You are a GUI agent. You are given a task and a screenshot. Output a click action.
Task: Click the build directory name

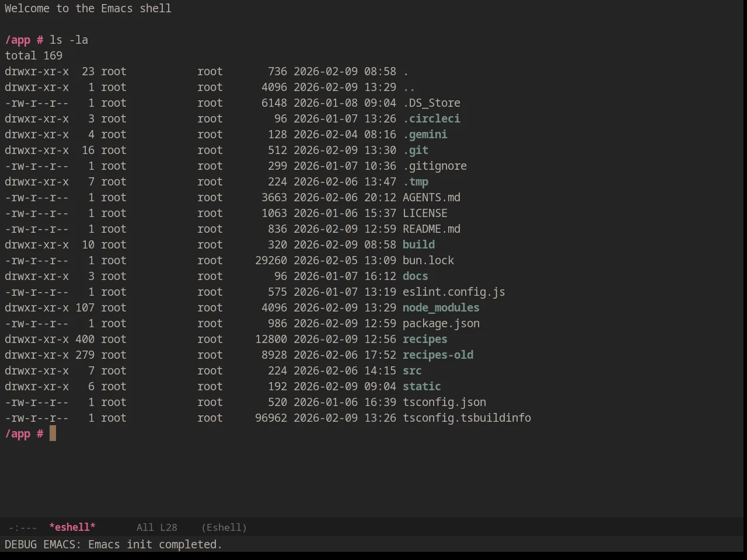pos(418,244)
